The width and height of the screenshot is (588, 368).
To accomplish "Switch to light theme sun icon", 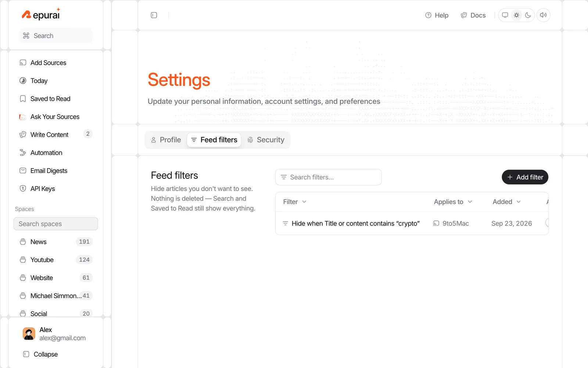I will click(516, 15).
